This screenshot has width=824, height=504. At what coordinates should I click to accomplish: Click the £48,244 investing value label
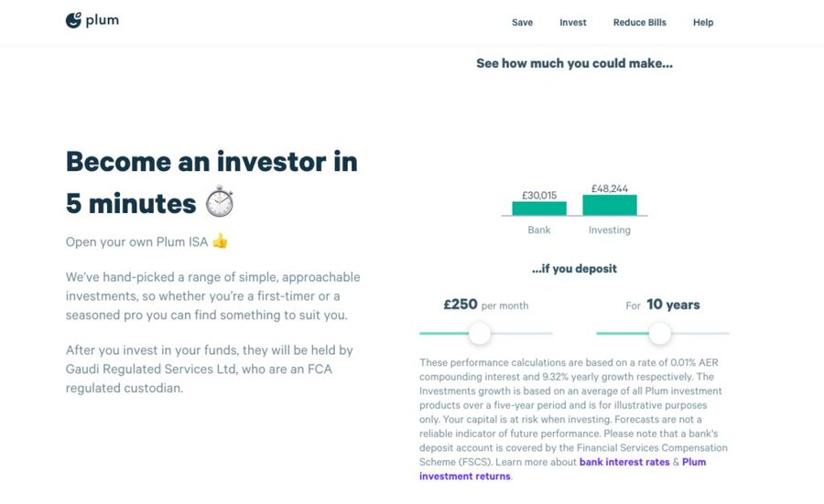pyautogui.click(x=610, y=188)
